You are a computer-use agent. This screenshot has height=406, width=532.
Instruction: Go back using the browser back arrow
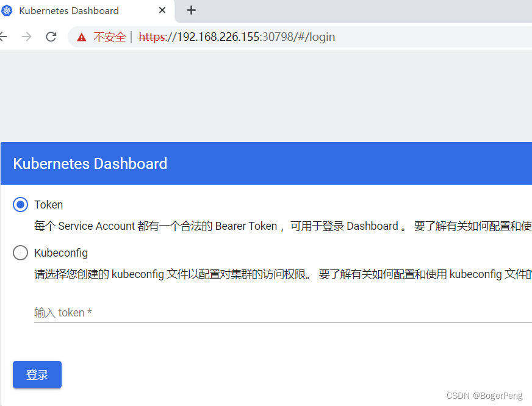point(4,36)
